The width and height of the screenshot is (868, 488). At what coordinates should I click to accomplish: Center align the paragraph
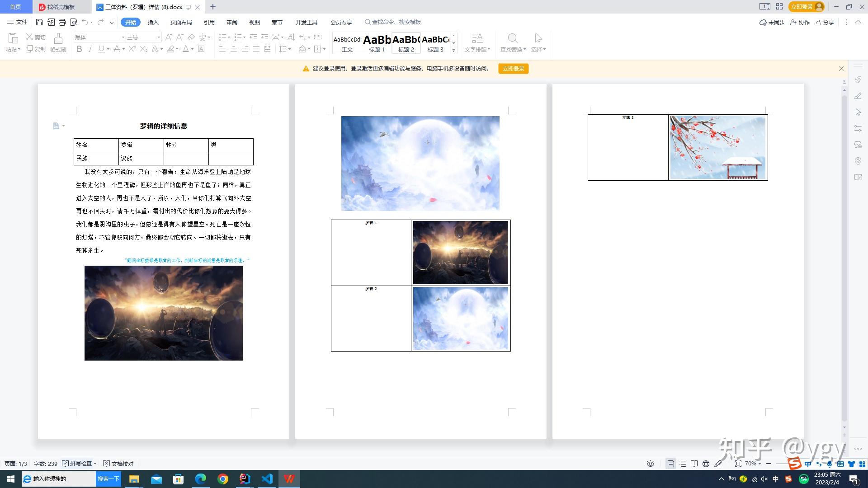tap(233, 49)
